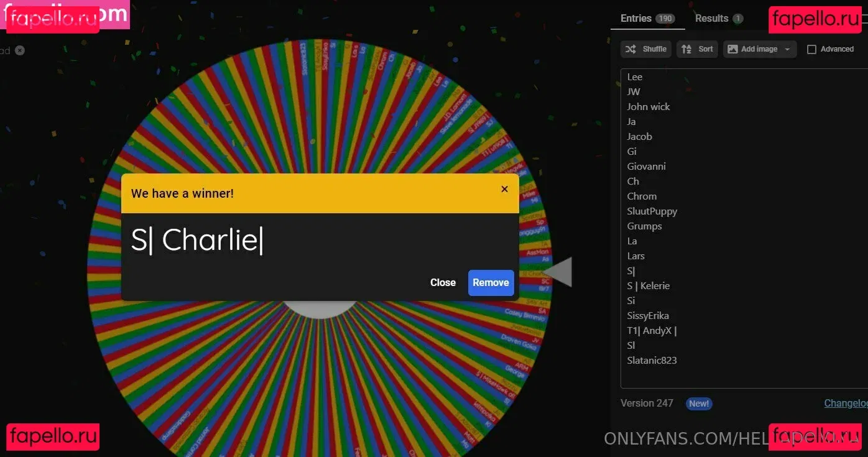Dismiss winner dialog with the X icon

click(504, 189)
